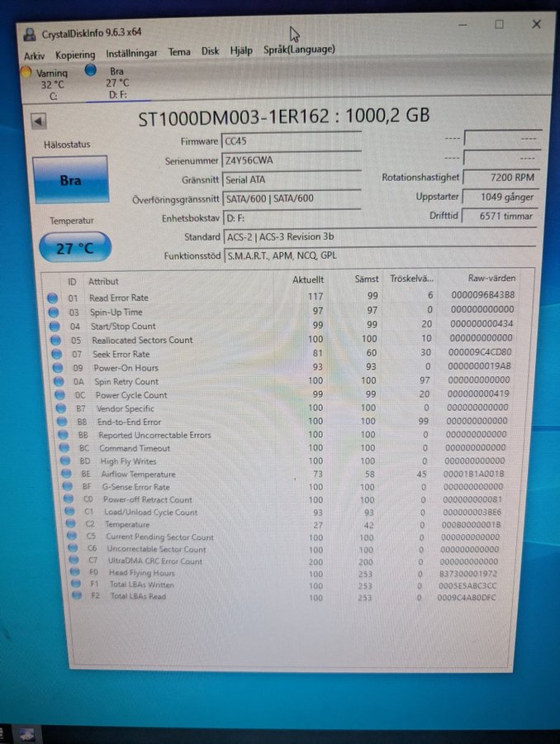Click status dot for Reallocated Sectors Count

coord(55,341)
